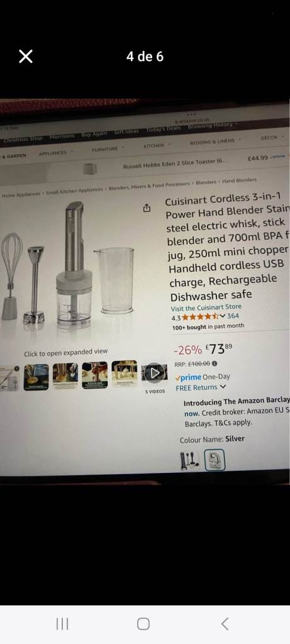Visit the Cuisinart Store link

[x=206, y=307]
